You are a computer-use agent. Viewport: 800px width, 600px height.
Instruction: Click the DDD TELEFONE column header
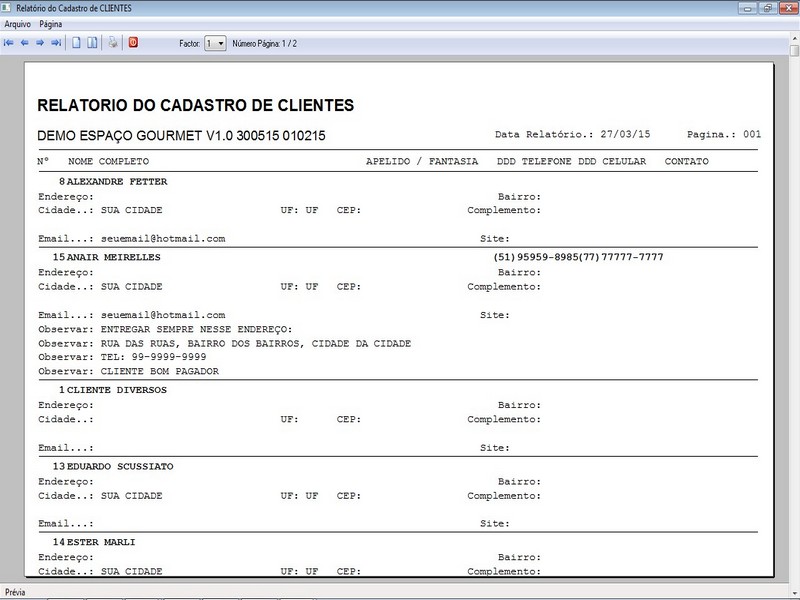(x=534, y=161)
